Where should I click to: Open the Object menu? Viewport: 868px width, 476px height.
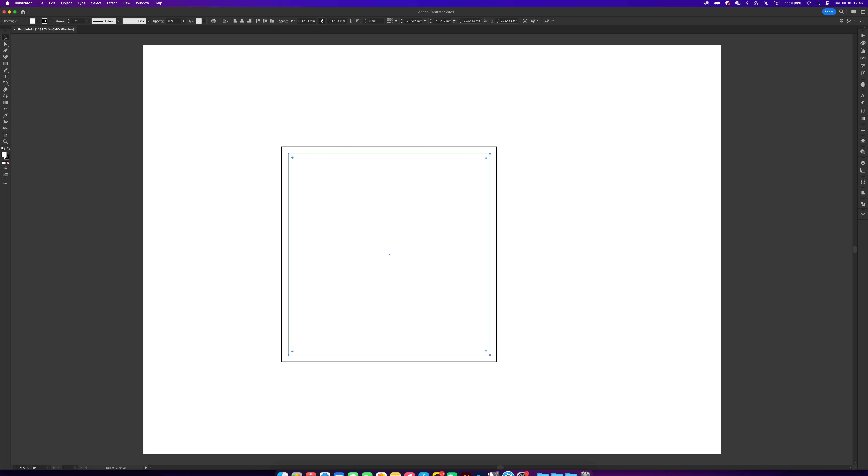66,3
